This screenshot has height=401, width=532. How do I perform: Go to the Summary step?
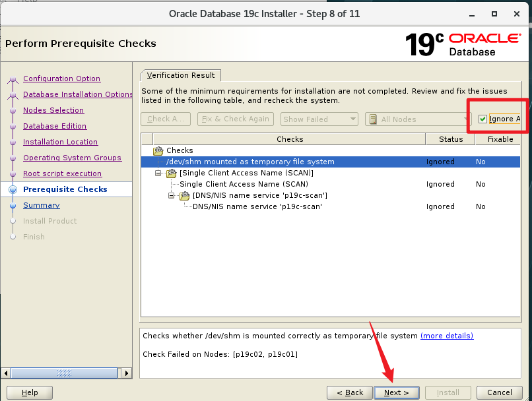click(42, 205)
